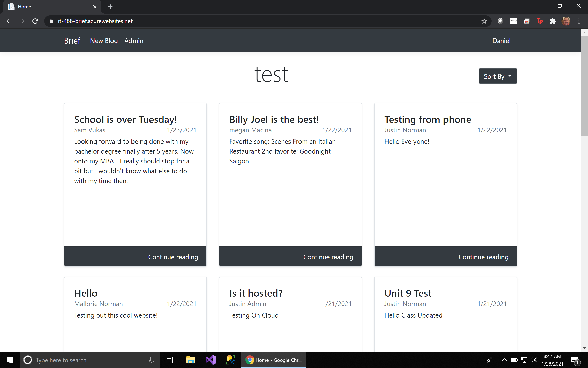Click the Chrome taskbar button
The image size is (588, 368).
(x=274, y=360)
